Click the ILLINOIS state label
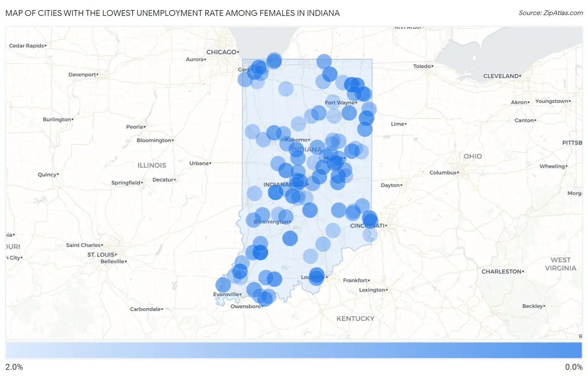The width and height of the screenshot is (588, 376). pos(152,166)
